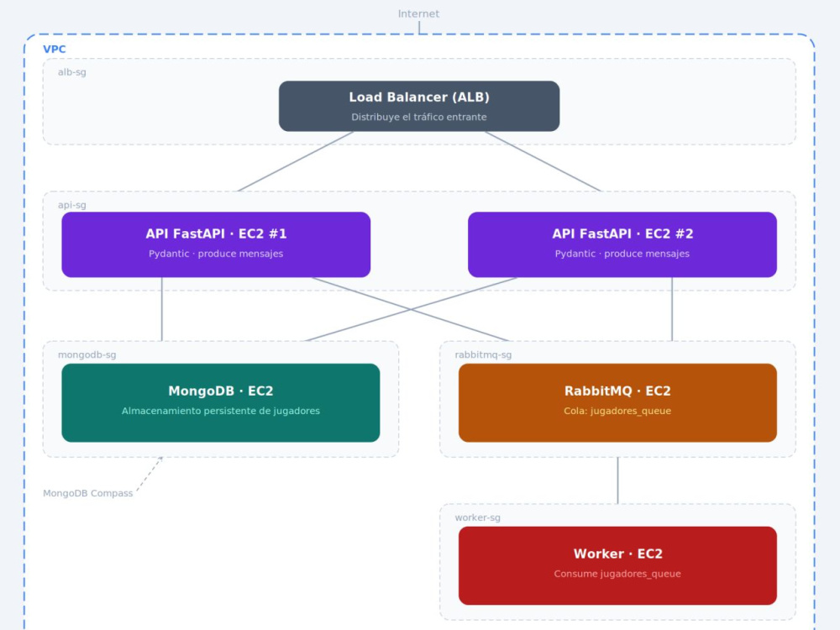Click the VPC label
The height and width of the screenshot is (630, 840).
pyautogui.click(x=54, y=50)
